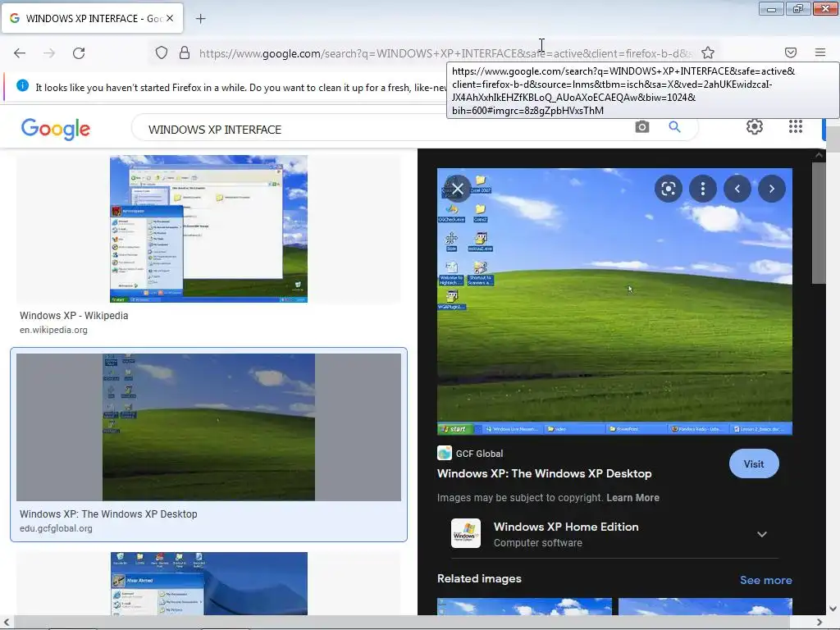840x630 pixels.
Task: Go to the next image in preview
Action: [x=771, y=189]
